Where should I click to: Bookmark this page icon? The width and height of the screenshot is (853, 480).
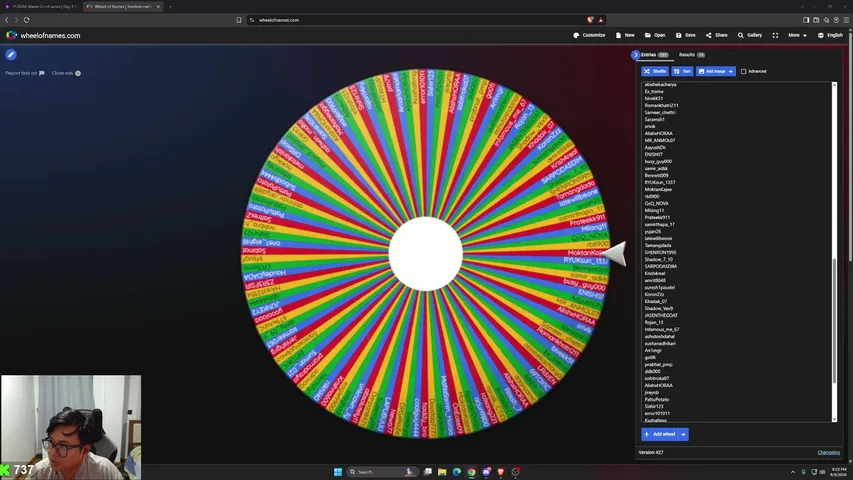(x=239, y=20)
